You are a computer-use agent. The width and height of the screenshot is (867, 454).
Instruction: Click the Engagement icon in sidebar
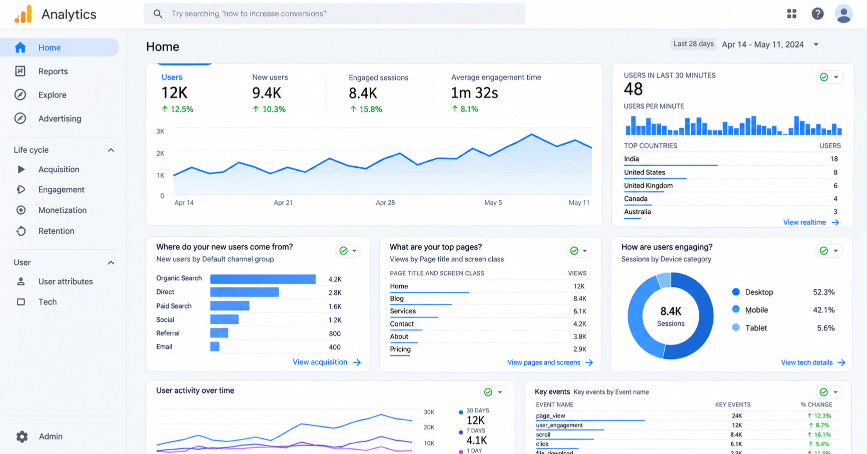[21, 190]
